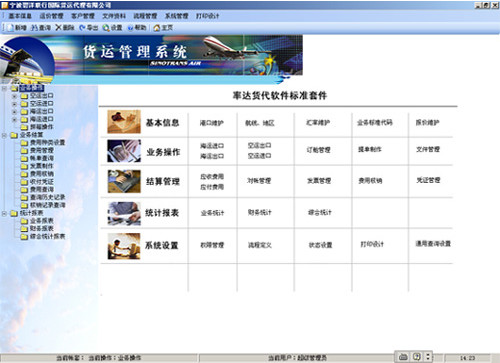The width and height of the screenshot is (500, 363).
Task: Open the 凭证管理 link
Action: click(428, 180)
